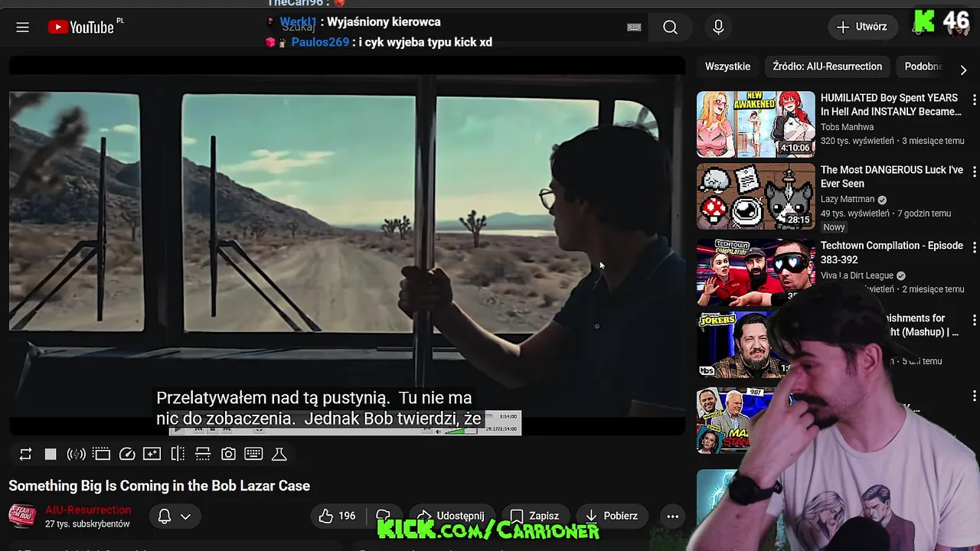The height and width of the screenshot is (551, 980).
Task: Click the Viva La Dirt League channel name
Action: [x=857, y=275]
